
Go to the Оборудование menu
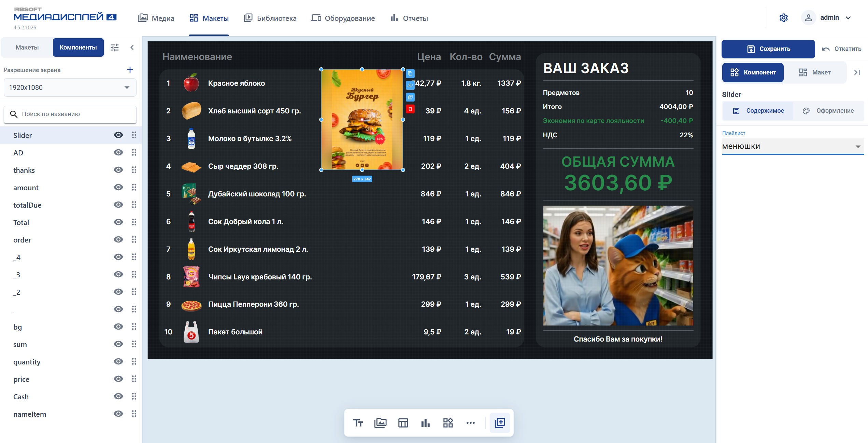click(343, 18)
